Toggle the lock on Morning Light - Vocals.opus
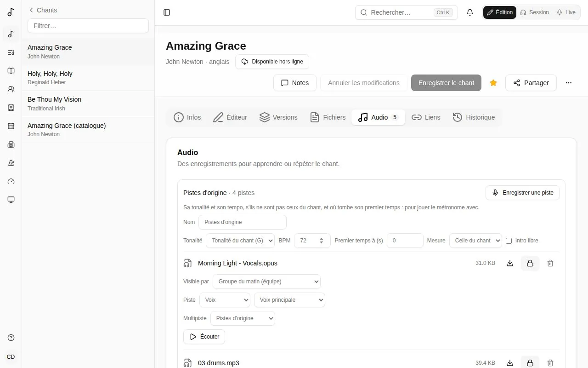 [x=530, y=263]
